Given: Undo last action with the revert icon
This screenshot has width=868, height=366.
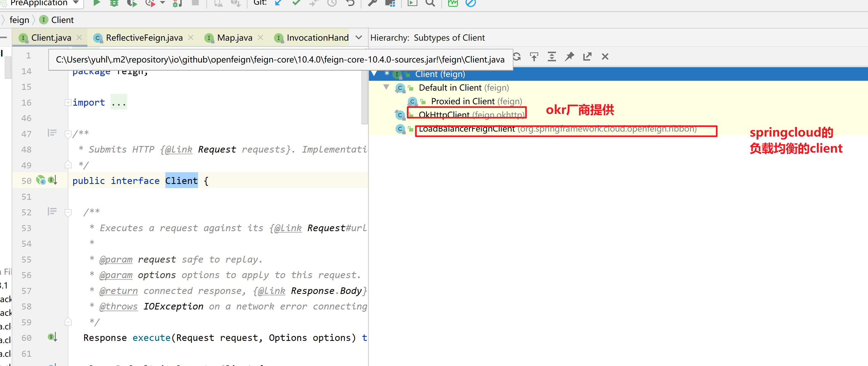Looking at the screenshot, I should [350, 3].
